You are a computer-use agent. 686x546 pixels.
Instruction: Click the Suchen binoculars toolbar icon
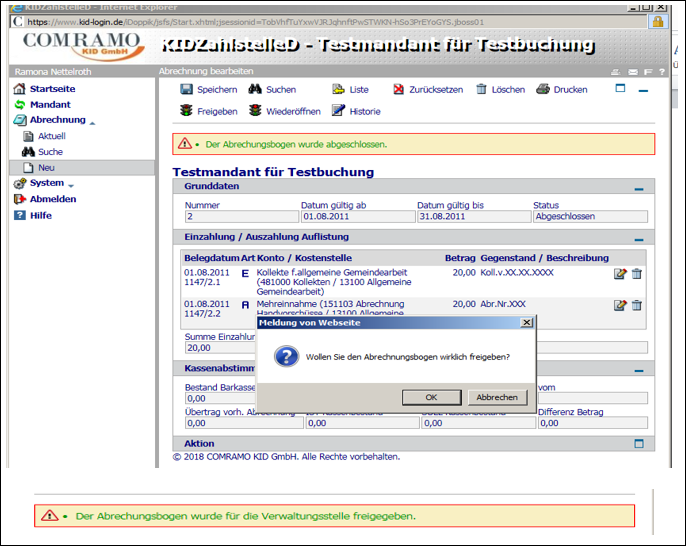[x=255, y=89]
